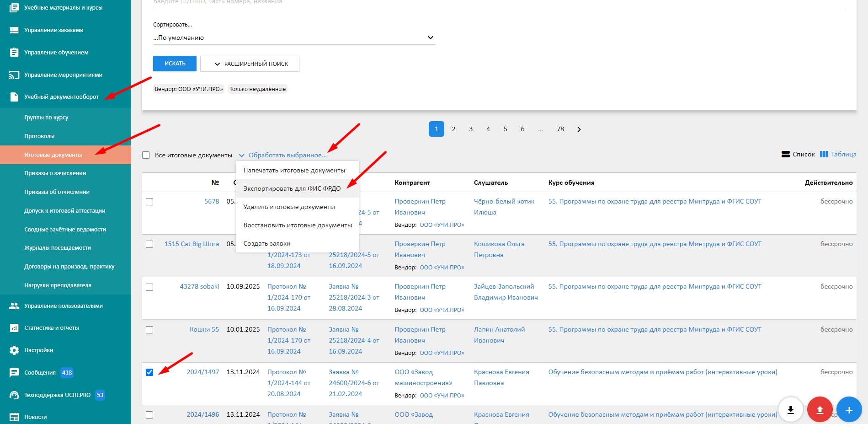Screen dimensions: 868x424
Task: Click the ID/UUID search input field
Action: click(499, 3)
